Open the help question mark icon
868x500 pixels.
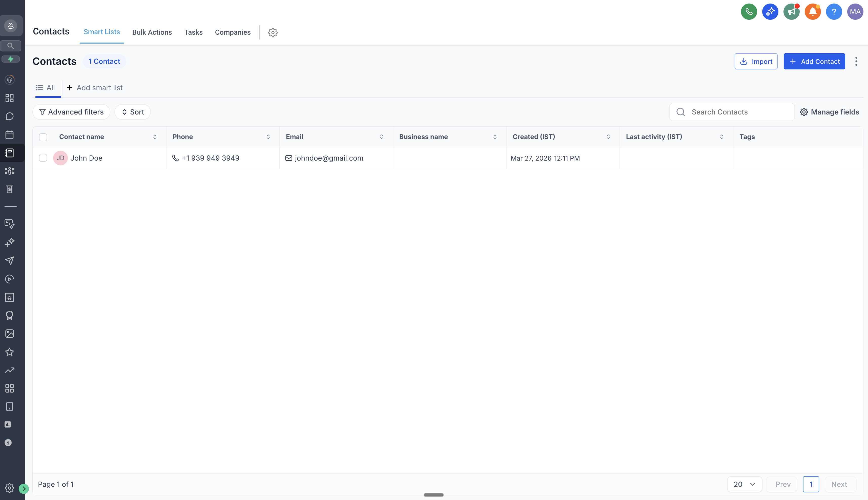834,12
